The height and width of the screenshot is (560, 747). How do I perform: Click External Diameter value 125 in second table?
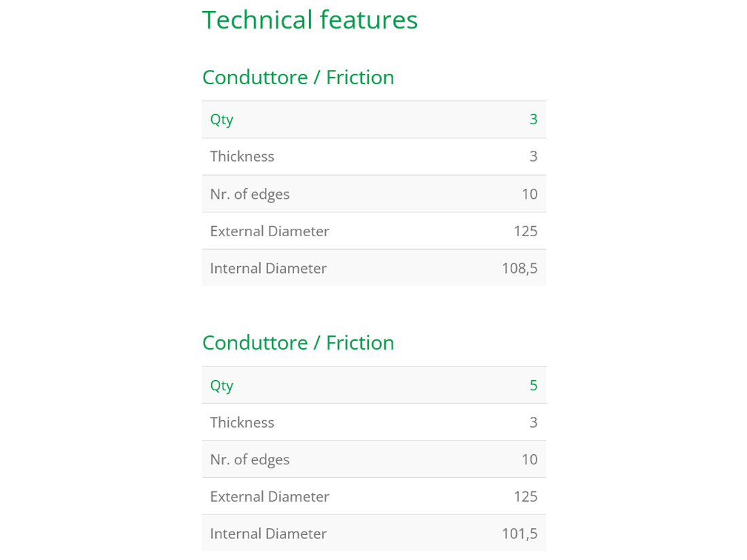(526, 496)
